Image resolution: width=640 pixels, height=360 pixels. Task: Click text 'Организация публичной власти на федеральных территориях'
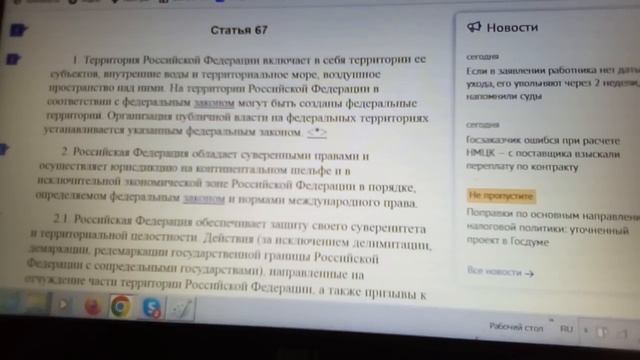coord(268,118)
